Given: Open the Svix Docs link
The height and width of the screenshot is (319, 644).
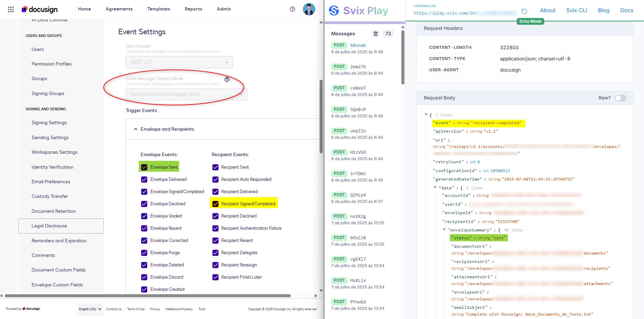Looking at the screenshot, I should pyautogui.click(x=627, y=11).
